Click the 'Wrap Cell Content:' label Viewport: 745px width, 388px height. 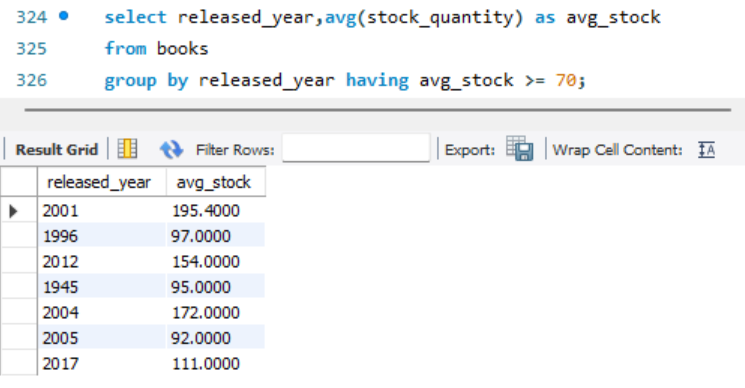point(617,150)
